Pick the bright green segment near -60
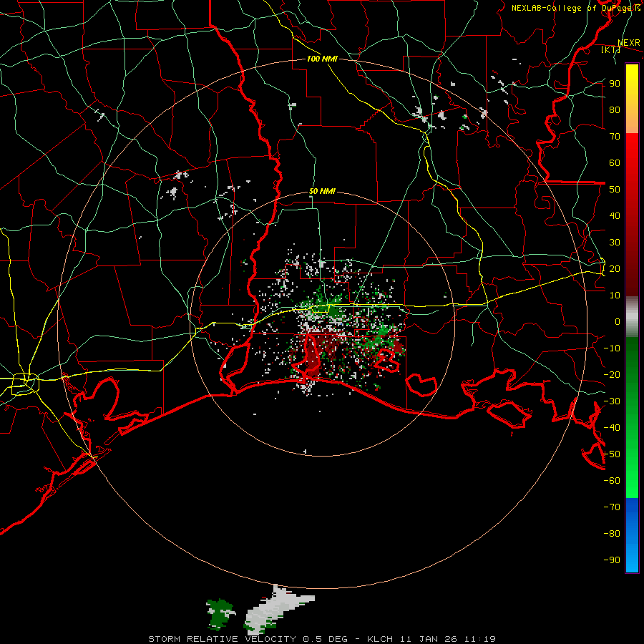This screenshot has height=644, width=644. click(x=632, y=481)
